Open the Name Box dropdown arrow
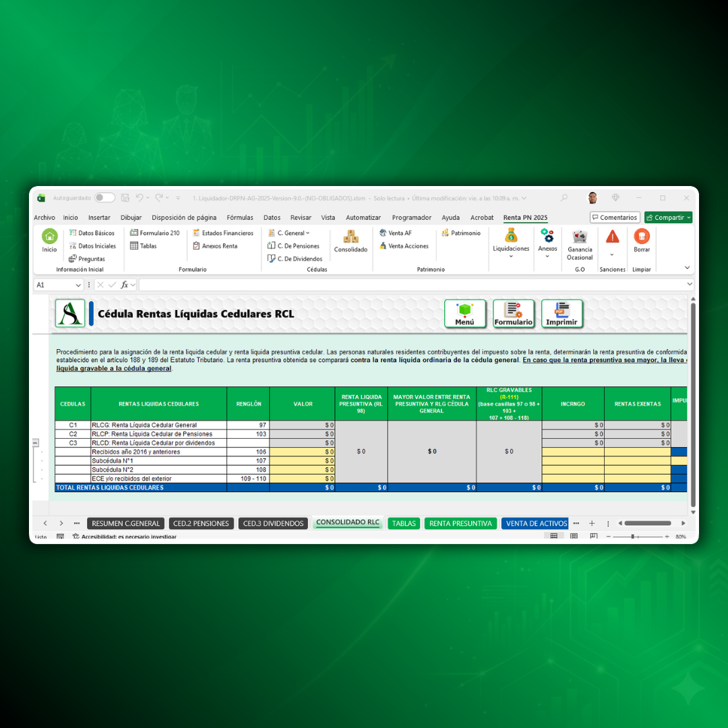Viewport: 728px width, 728px height. pyautogui.click(x=79, y=285)
